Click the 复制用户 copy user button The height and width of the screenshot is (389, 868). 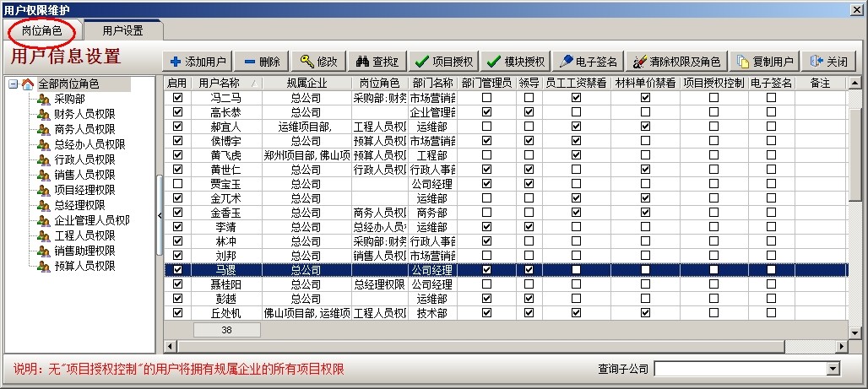(765, 62)
